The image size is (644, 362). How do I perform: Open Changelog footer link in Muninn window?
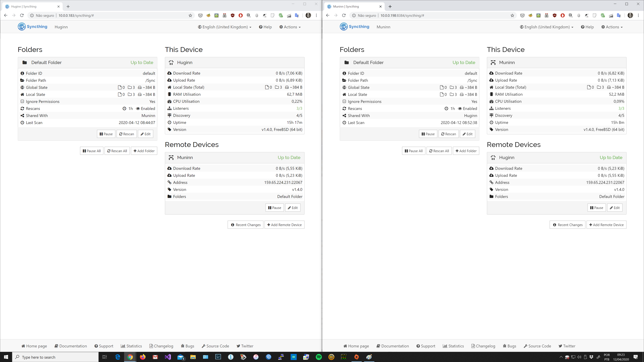[483, 346]
